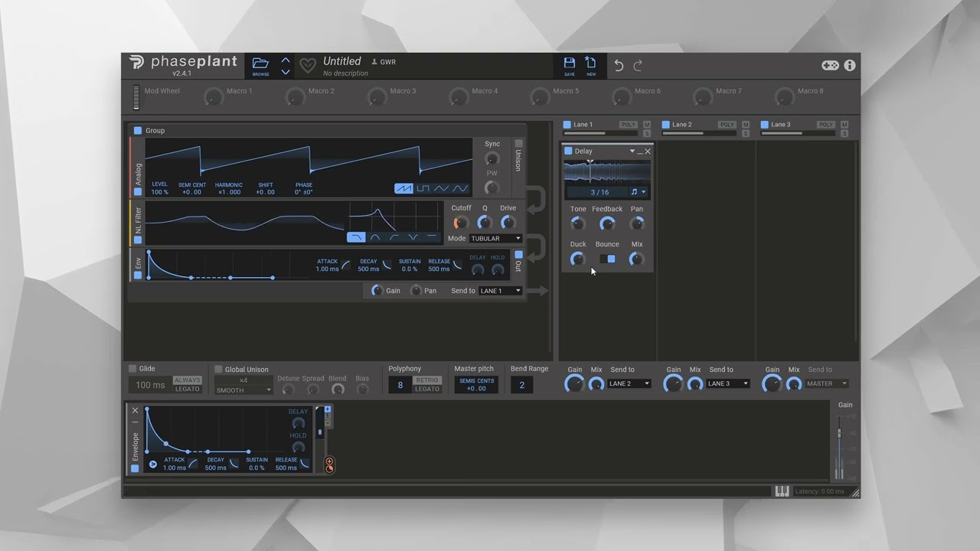Select the sawtooth waveform shape
The width and height of the screenshot is (980, 551).
pyautogui.click(x=403, y=188)
